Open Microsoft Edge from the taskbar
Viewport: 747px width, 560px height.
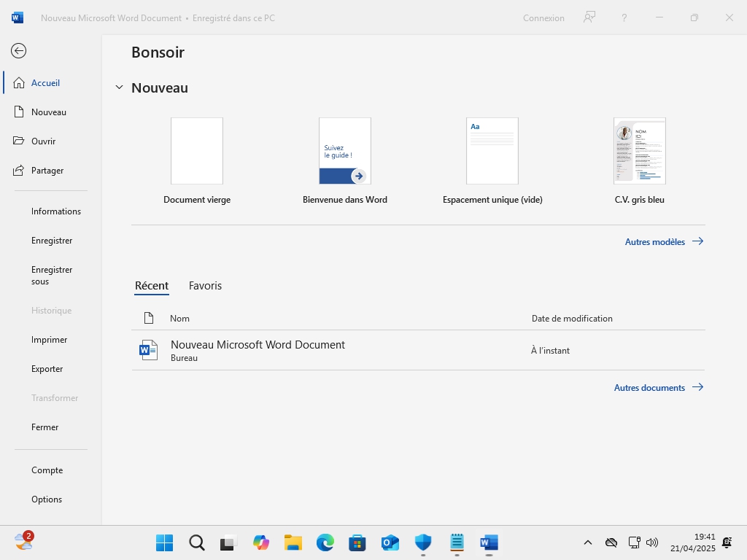(x=325, y=542)
